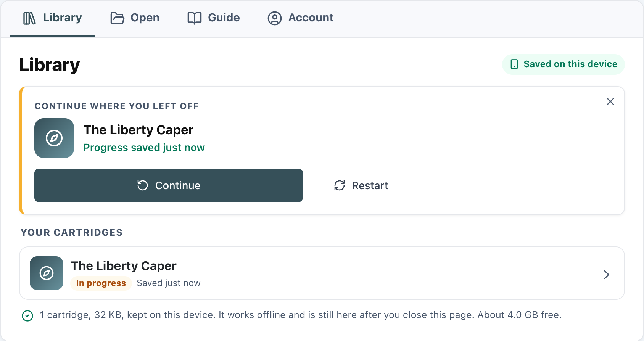Dismiss the continue where you left off card
The height and width of the screenshot is (341, 644).
tap(610, 101)
